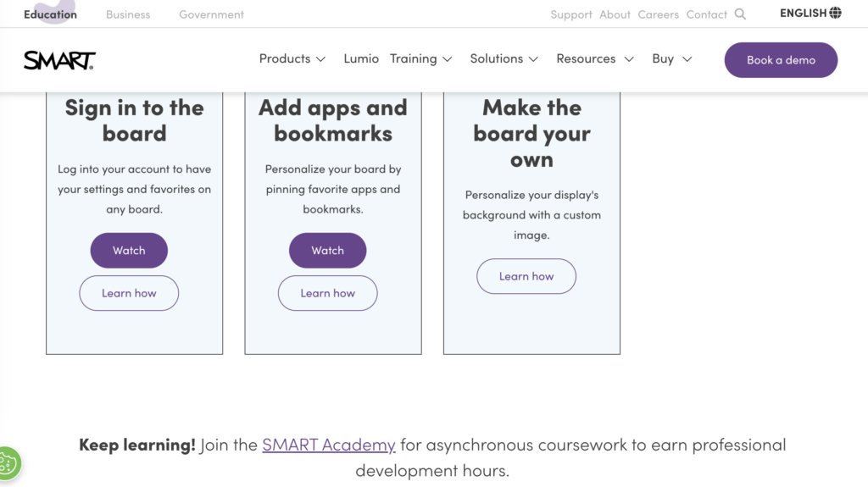
Task: Watch the Sign in to the board video
Action: (129, 250)
